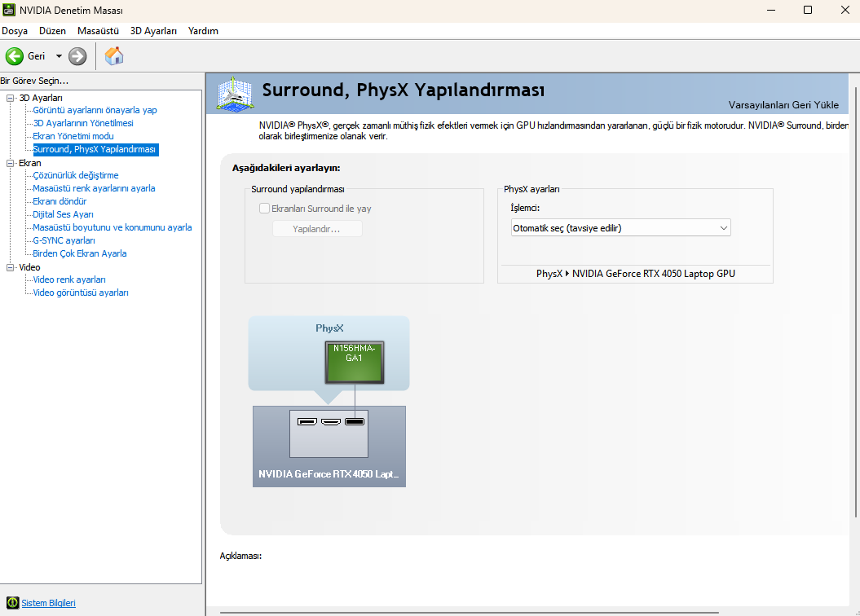
Task: Select Görüntü ayarlarını önayarla yap
Action: [95, 110]
